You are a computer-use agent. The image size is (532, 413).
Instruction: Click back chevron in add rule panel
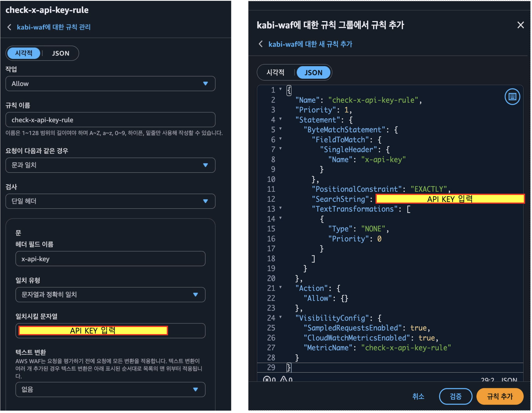point(261,44)
